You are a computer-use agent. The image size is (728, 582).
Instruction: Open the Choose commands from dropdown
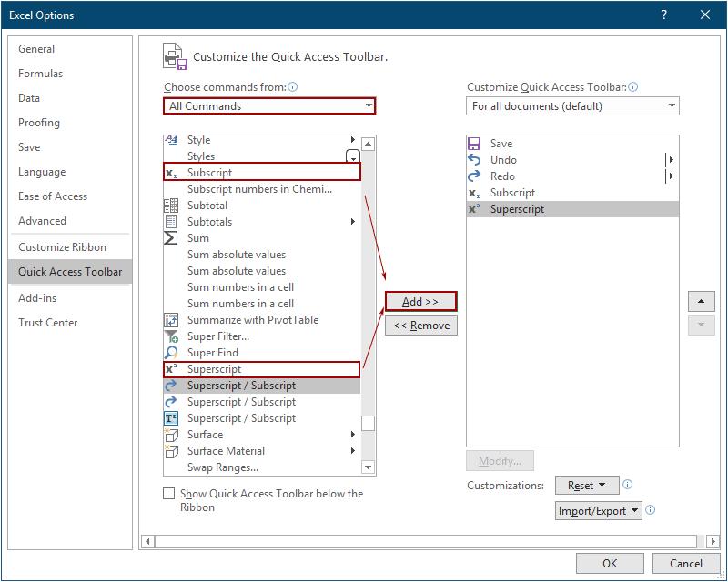pos(269,106)
